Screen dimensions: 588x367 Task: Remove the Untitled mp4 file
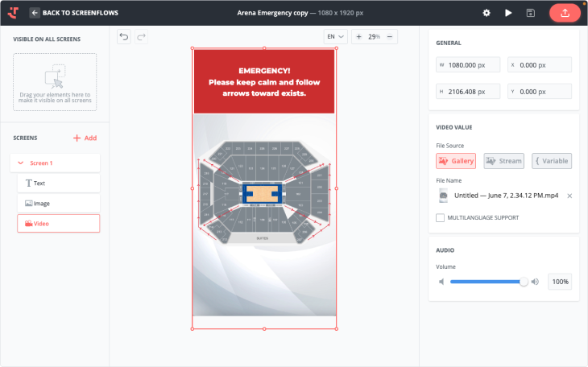coord(569,196)
